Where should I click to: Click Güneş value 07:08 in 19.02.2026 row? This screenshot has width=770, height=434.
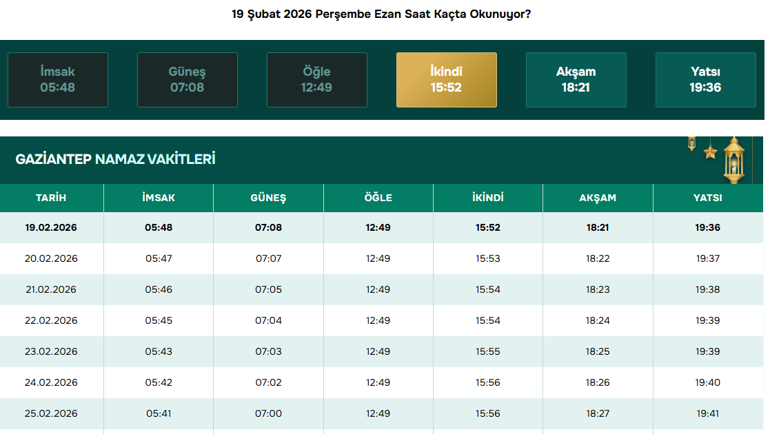(268, 227)
